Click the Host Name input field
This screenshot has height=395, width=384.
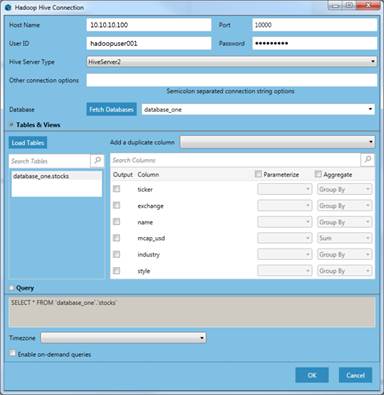(x=149, y=25)
